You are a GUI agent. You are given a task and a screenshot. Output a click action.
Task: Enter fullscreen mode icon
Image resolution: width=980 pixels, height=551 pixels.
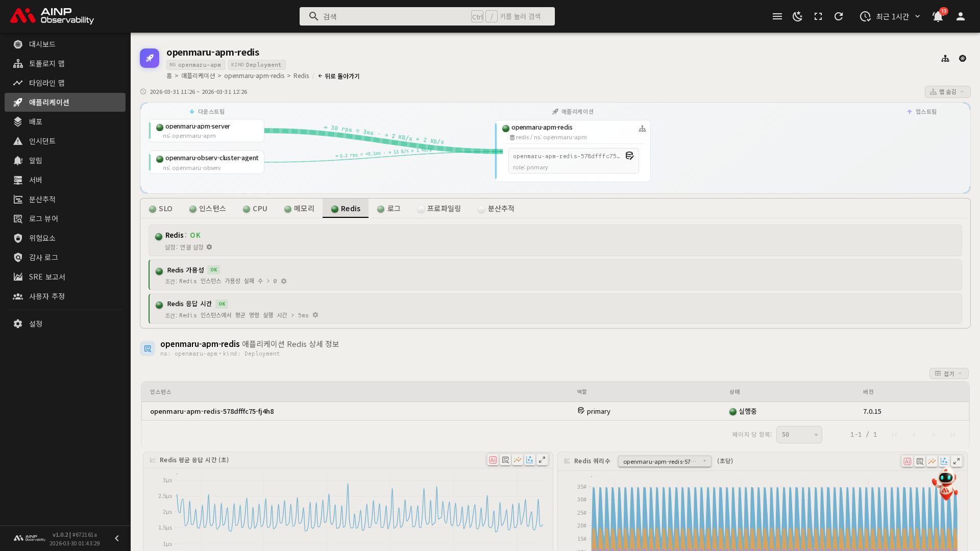[818, 16]
